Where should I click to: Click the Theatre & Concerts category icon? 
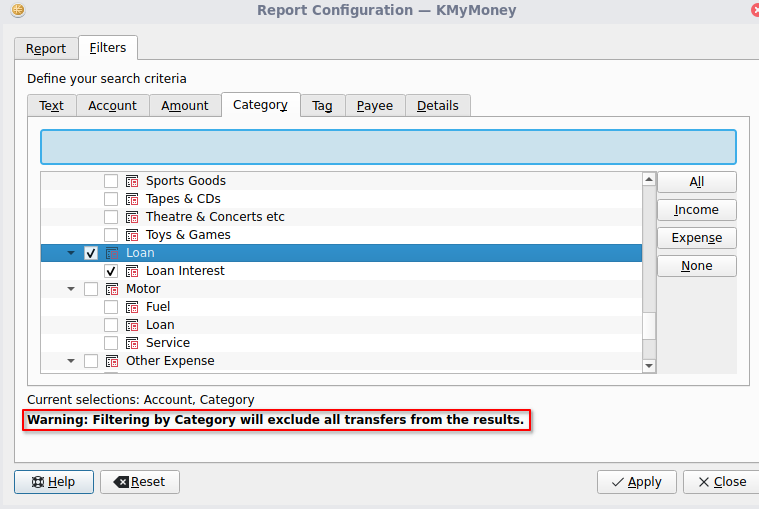click(x=132, y=217)
